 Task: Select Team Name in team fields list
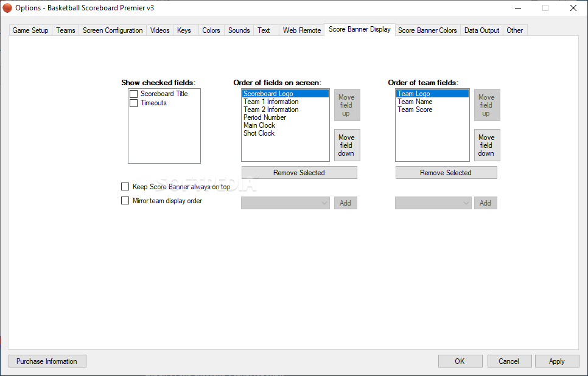(432, 102)
